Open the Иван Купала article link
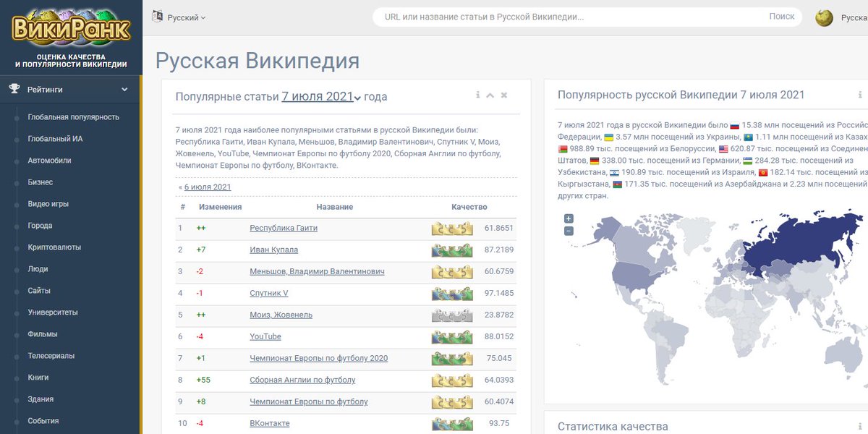The width and height of the screenshot is (868, 434). pyautogui.click(x=273, y=250)
